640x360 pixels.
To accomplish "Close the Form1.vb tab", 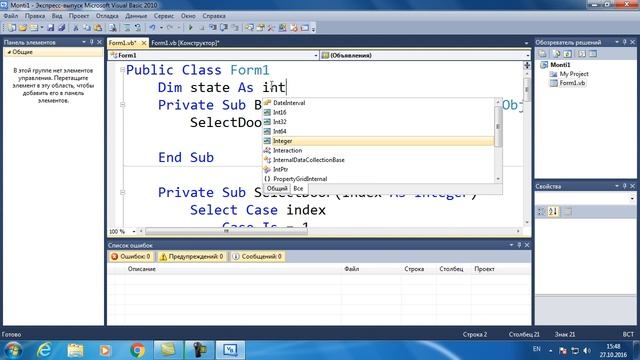I will pyautogui.click(x=144, y=42).
